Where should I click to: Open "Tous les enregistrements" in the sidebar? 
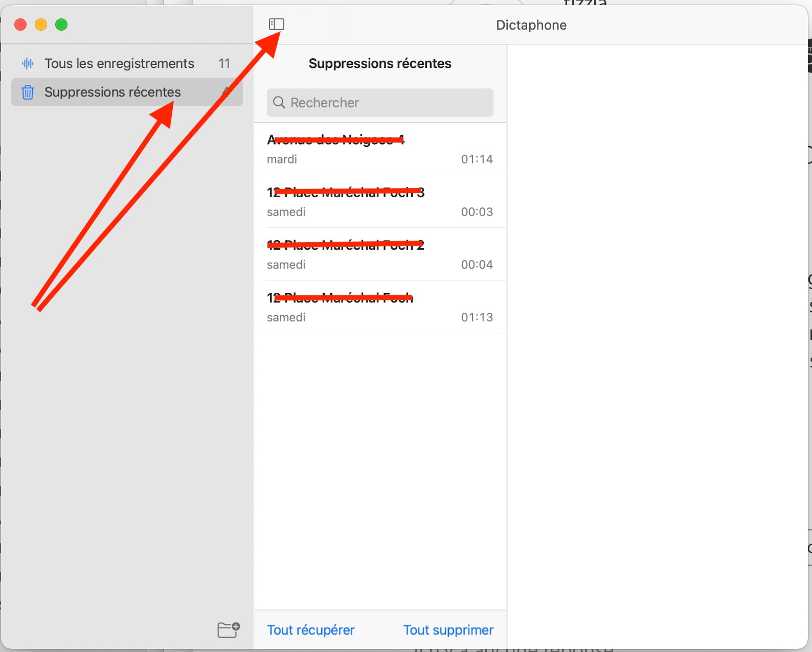[127, 63]
